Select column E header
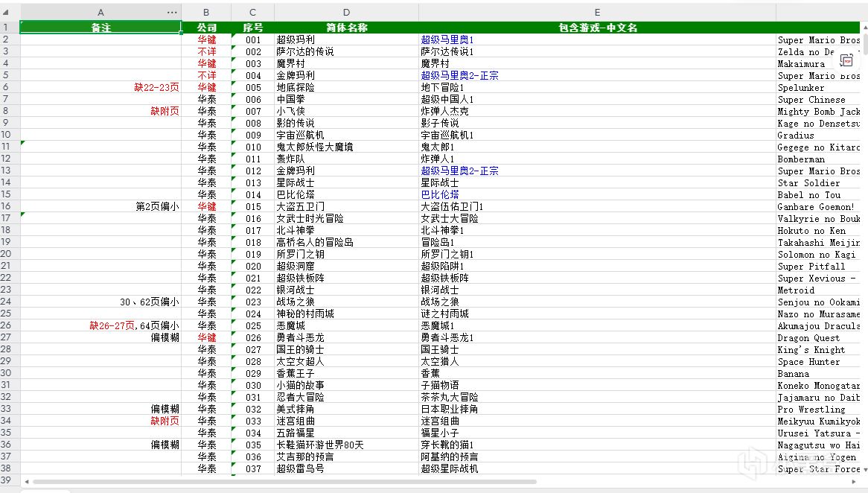Image resolution: width=868 pixels, height=493 pixels. 597,12
